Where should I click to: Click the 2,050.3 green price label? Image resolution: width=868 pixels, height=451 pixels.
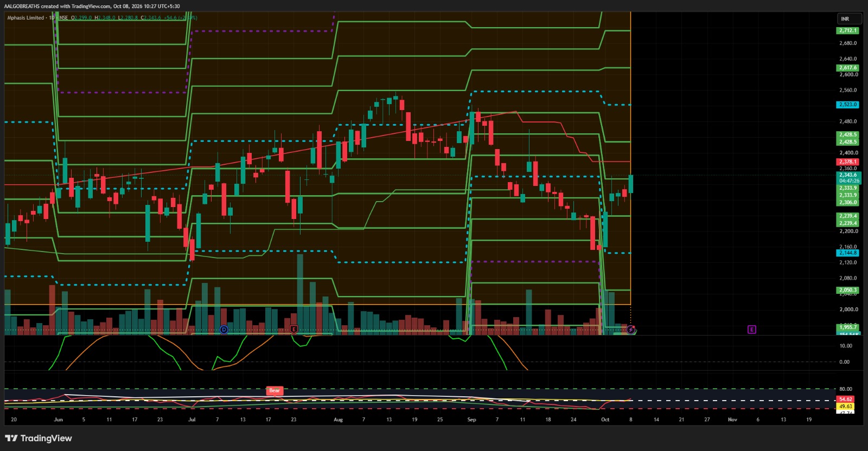(x=847, y=290)
